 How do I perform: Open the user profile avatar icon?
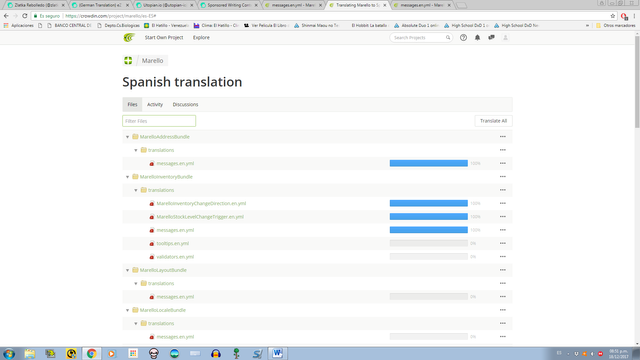(505, 38)
